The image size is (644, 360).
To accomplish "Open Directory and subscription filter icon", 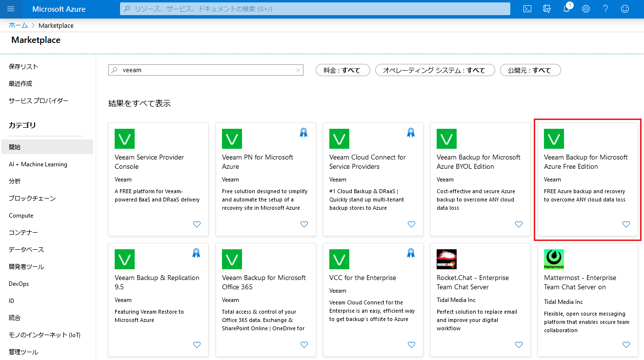I will tap(547, 9).
